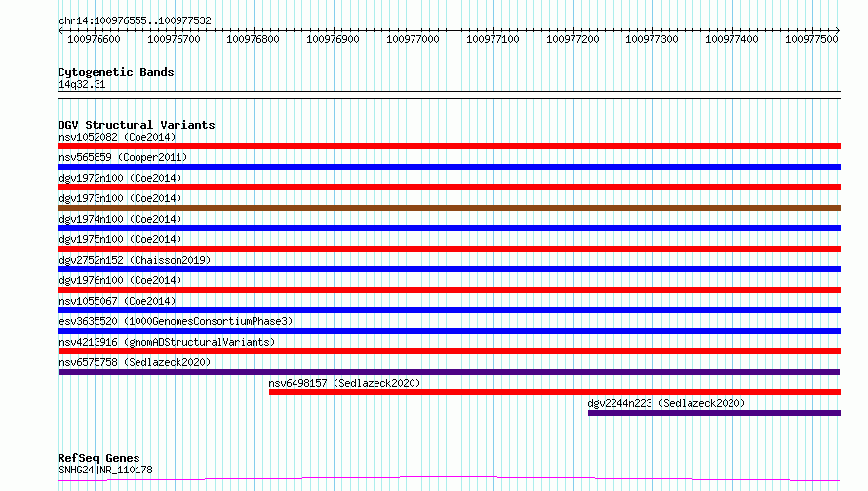
Task: Open the dgv1973n100 (Coe2014) label
Action: [120, 198]
